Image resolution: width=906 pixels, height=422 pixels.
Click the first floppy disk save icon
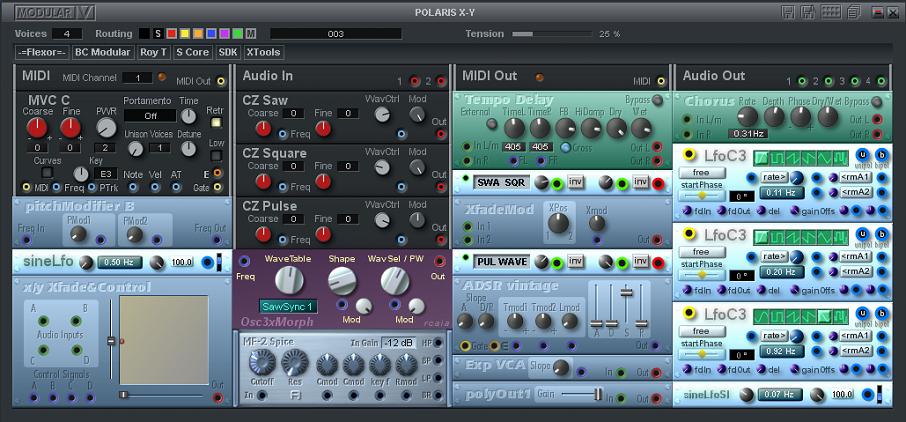pyautogui.click(x=788, y=12)
